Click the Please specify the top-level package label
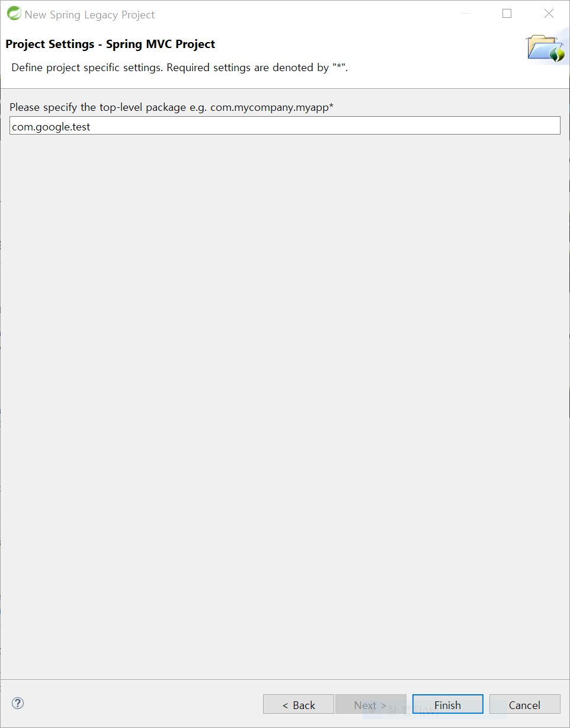The height and width of the screenshot is (728, 570). [x=171, y=107]
